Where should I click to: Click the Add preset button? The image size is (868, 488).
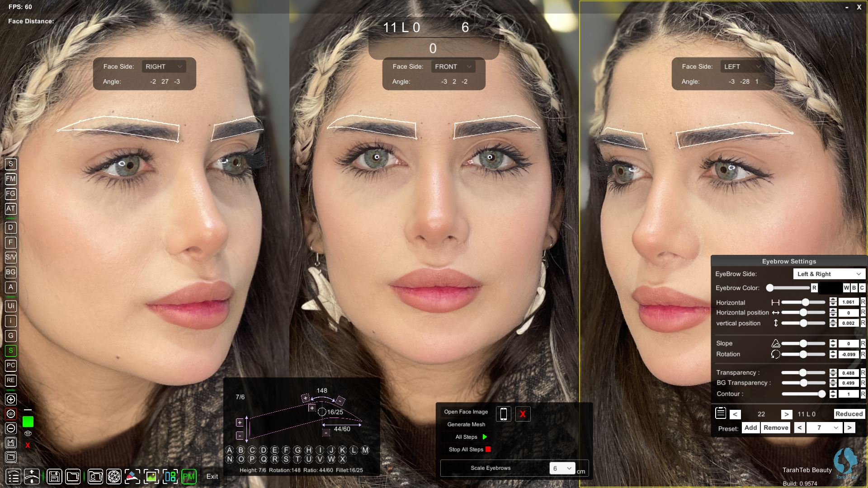click(x=750, y=427)
